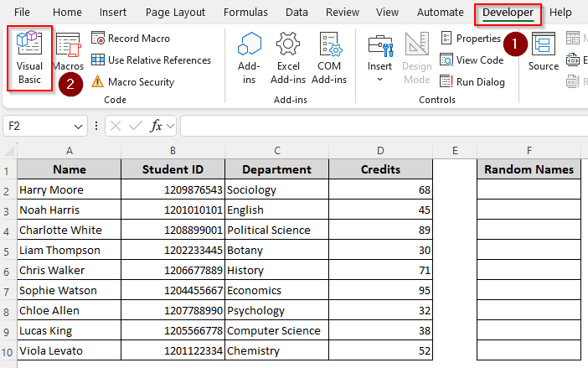This screenshot has width=588, height=368.
Task: Click the Name header cell
Action: tap(70, 169)
